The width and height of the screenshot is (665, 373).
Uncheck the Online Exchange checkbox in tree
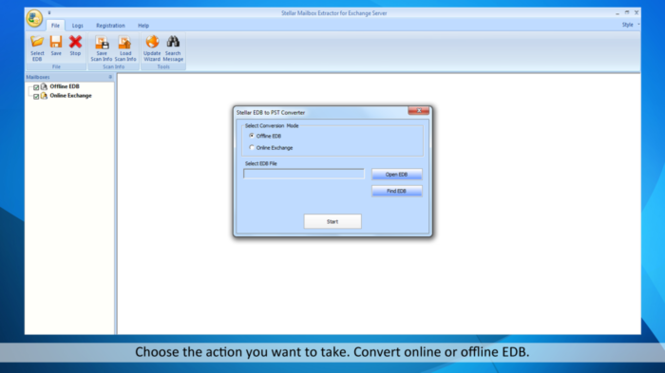[36, 96]
